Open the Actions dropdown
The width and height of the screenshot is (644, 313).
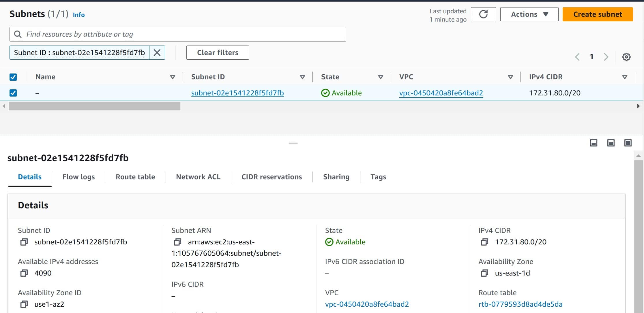(529, 14)
